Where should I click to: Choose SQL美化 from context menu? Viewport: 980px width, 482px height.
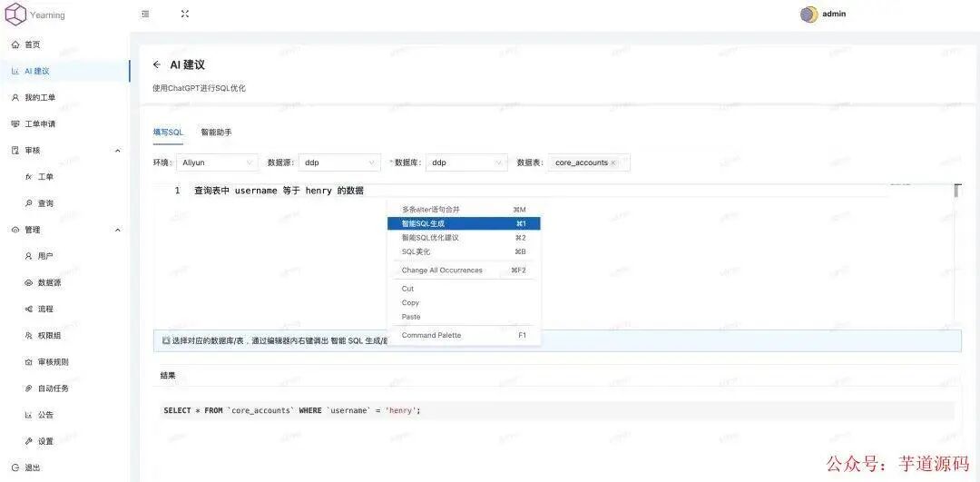464,251
